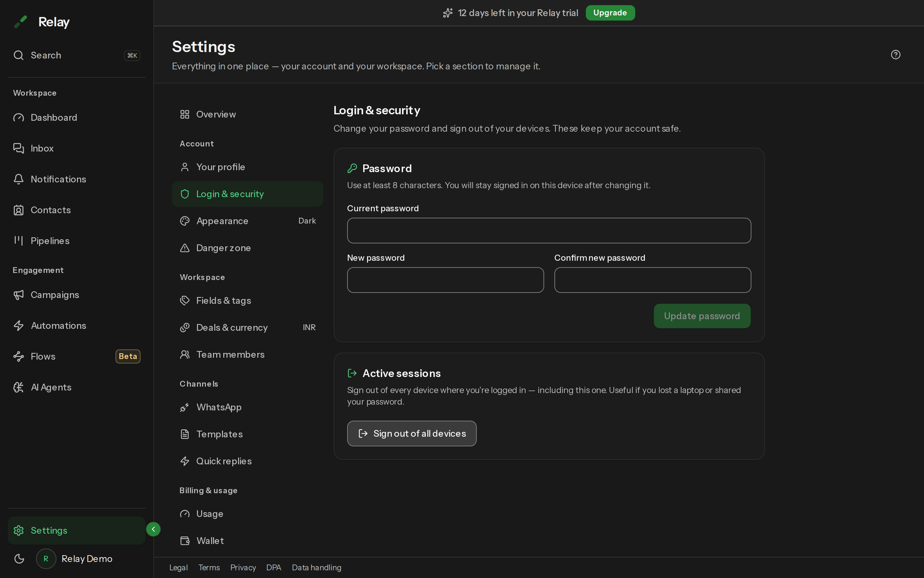Click the WhatsApp plug icon

[185, 407]
